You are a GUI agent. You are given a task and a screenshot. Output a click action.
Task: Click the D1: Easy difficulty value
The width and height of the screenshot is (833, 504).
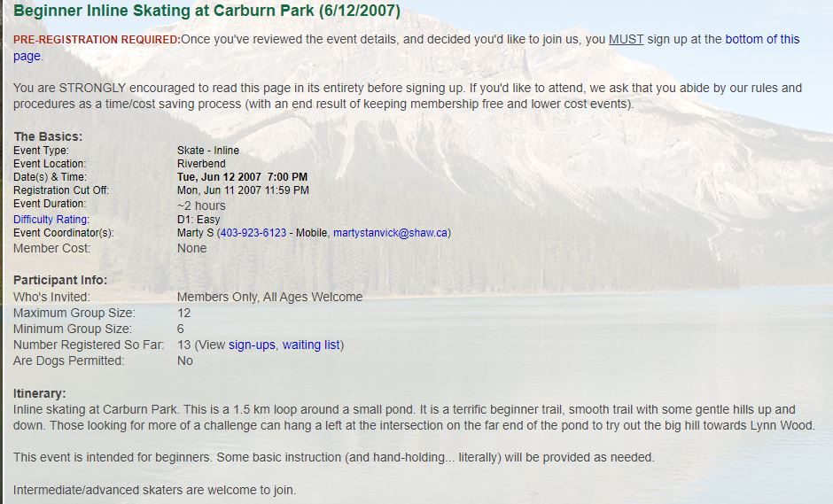199,220
